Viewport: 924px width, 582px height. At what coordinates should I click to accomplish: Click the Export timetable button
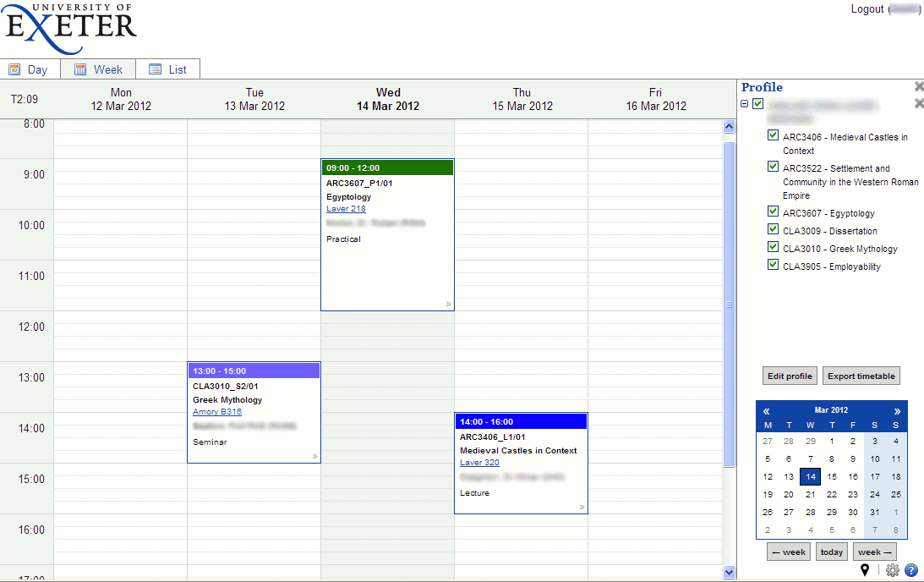click(861, 376)
